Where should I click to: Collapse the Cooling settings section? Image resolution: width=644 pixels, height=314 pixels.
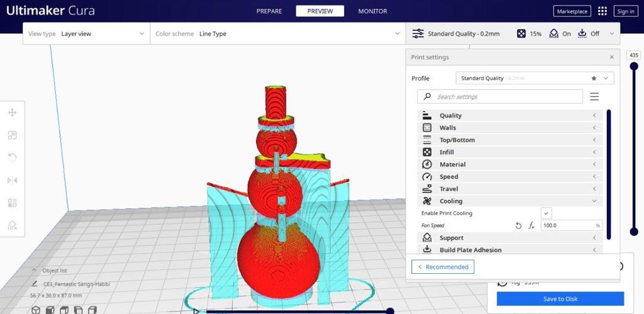tap(509, 201)
